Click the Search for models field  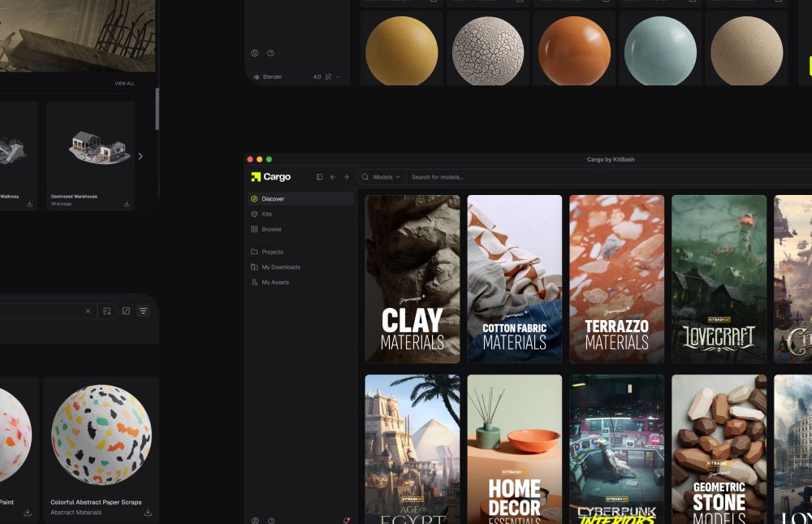pyautogui.click(x=608, y=177)
